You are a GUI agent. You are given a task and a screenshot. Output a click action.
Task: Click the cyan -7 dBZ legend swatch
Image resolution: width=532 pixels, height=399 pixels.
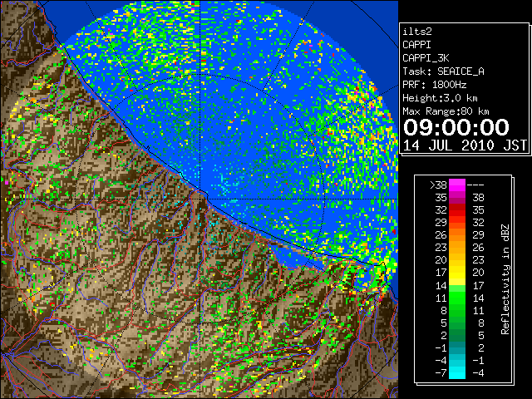point(457,372)
